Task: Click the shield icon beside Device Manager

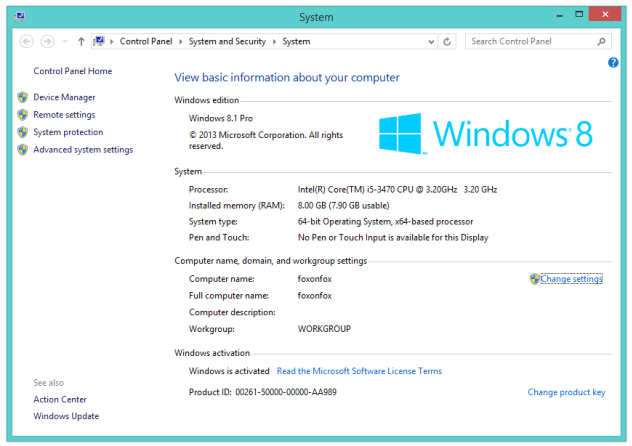Action: 23,97
